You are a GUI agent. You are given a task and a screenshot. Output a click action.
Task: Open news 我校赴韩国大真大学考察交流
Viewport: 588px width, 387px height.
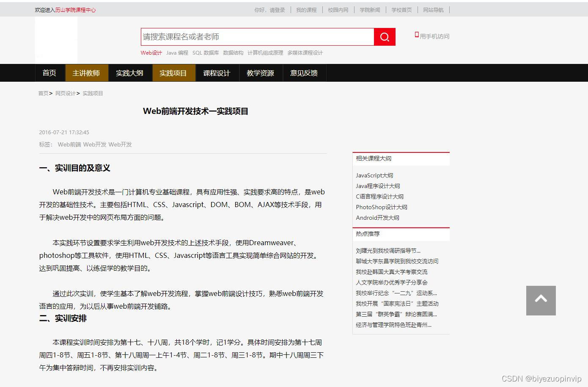coord(392,272)
